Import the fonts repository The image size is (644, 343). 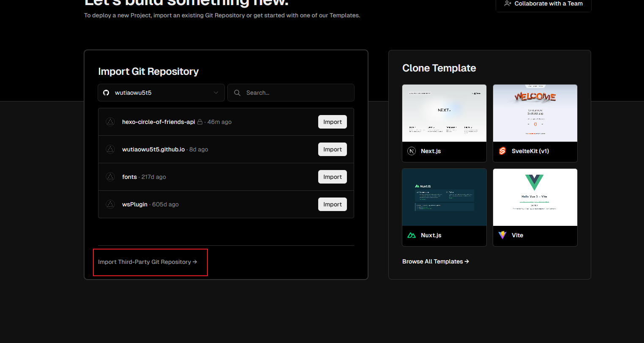[x=333, y=177]
